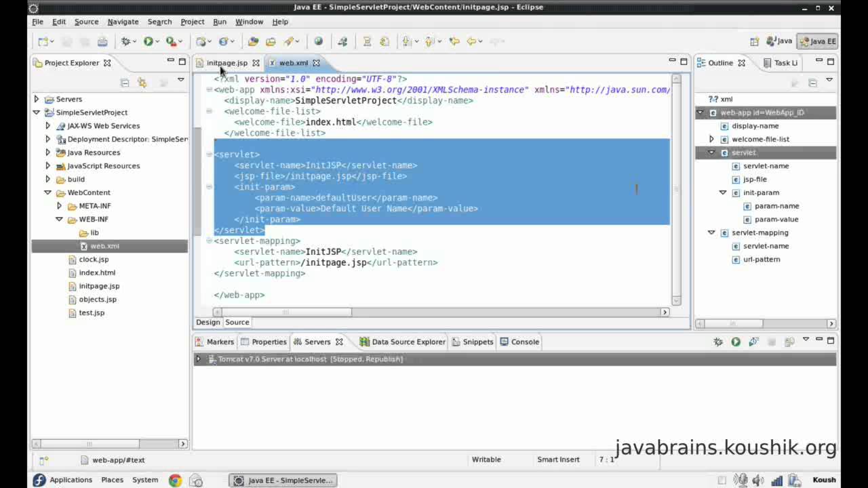Click the Previous Annotation toolbar icon
The height and width of the screenshot is (488, 868).
click(x=429, y=41)
